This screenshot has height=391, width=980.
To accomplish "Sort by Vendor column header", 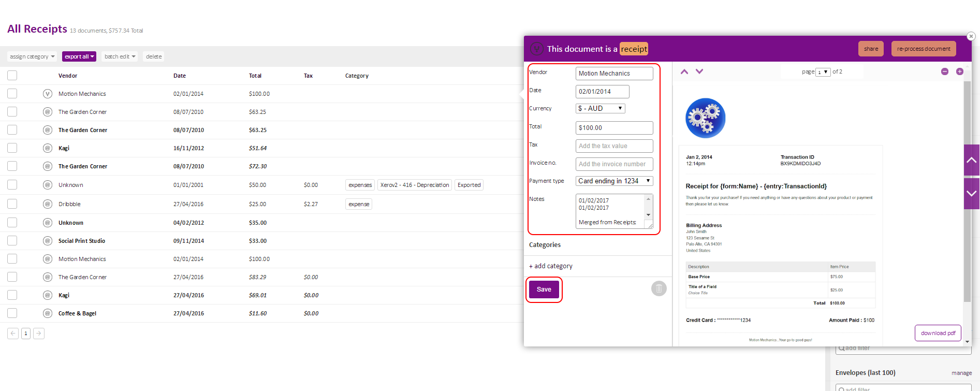I will tap(68, 76).
